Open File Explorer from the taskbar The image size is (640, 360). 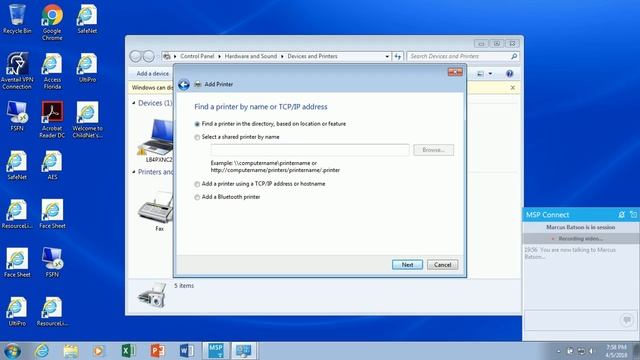[x=71, y=351]
